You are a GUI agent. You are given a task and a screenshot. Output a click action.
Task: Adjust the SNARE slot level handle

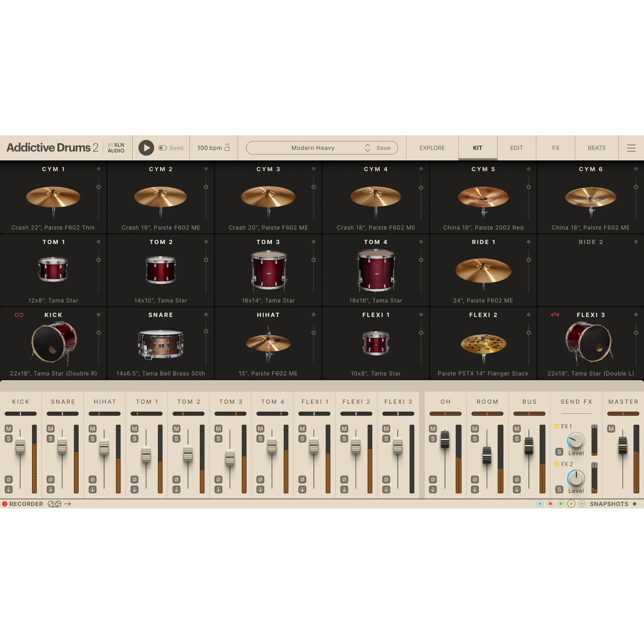206,331
